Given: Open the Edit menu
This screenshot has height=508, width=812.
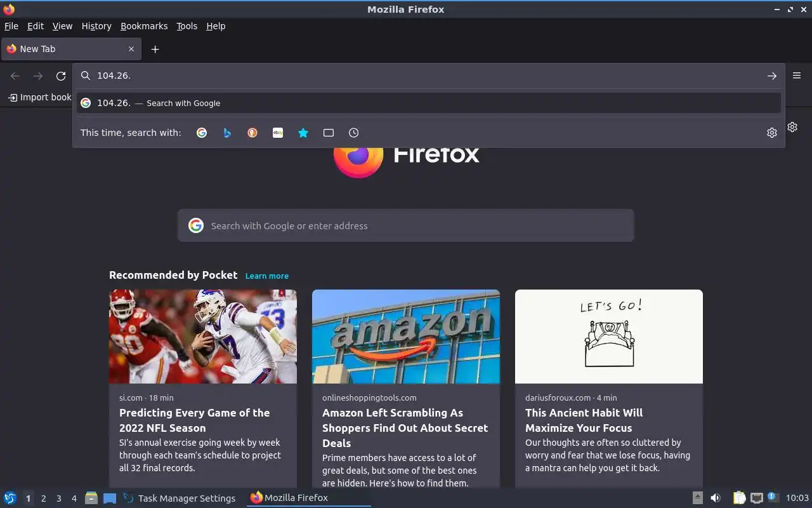Looking at the screenshot, I should tap(36, 26).
